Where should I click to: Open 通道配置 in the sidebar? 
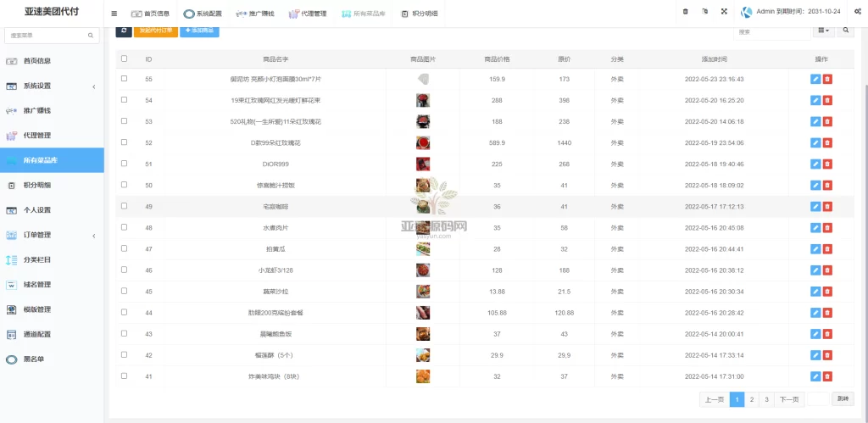[x=52, y=334]
